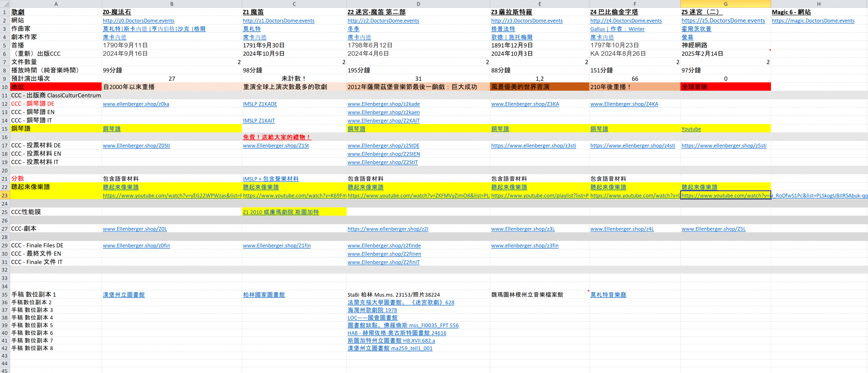Open 柏林國家圖書館 link

point(263,295)
